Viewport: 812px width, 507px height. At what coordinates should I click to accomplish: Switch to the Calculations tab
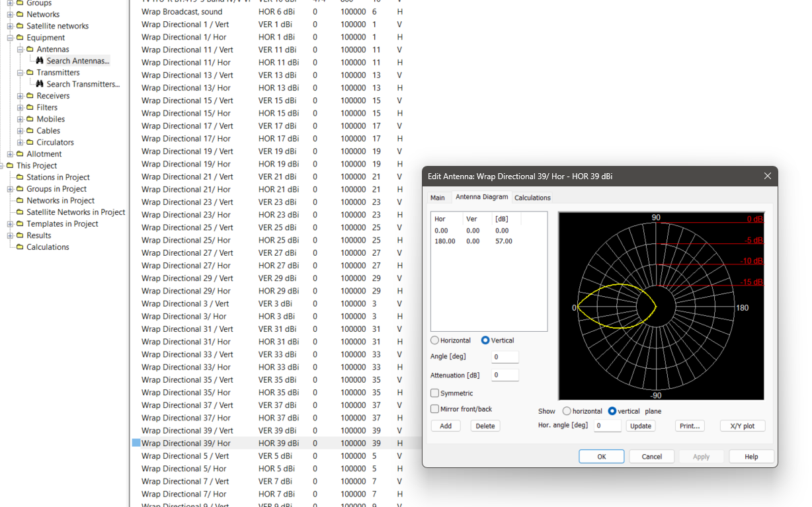point(532,198)
